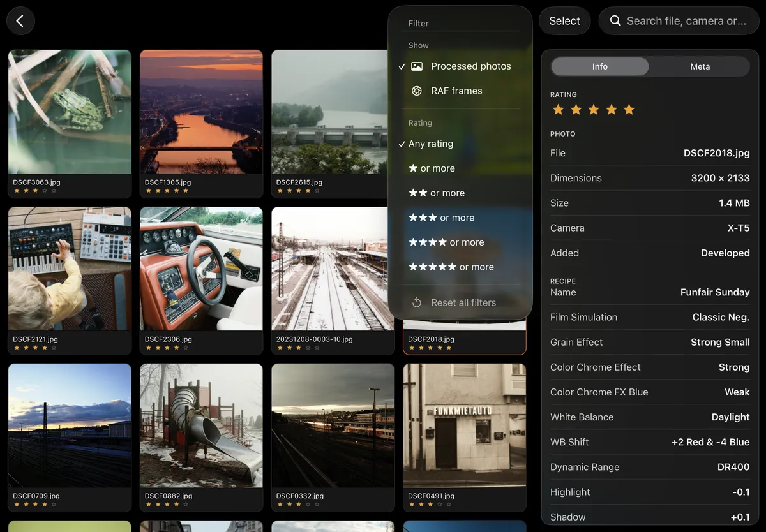Screen dimensions: 766x532
Task: Click the 3200 × 2133 dimensions value
Action: pyautogui.click(x=721, y=178)
